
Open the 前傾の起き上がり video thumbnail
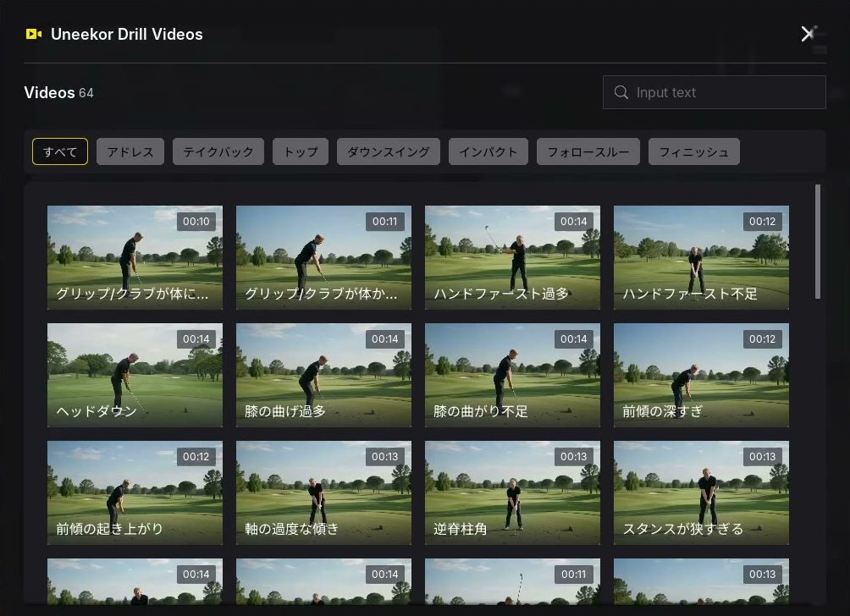(135, 492)
